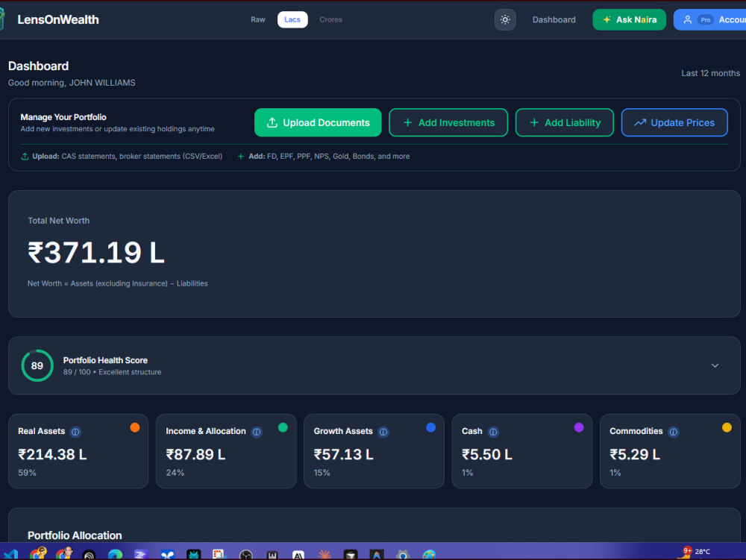The image size is (746, 560).
Task: Click the purple dot on Cash card
Action: click(579, 427)
